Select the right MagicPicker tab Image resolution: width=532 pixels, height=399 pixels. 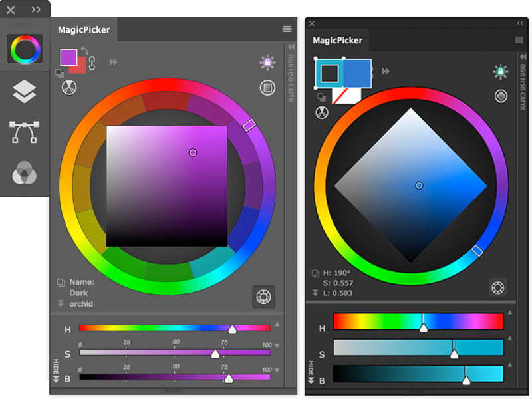[x=338, y=40]
